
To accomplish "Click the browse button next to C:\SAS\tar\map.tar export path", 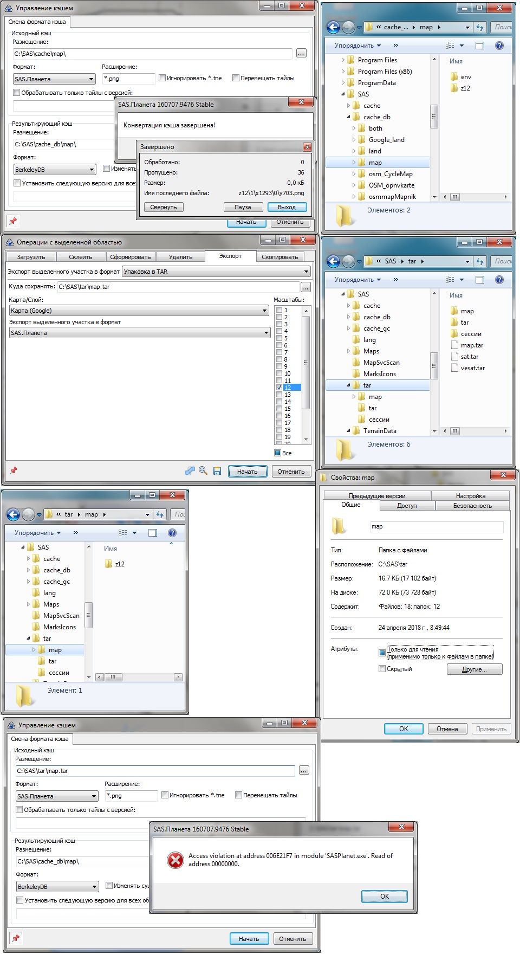I will tap(305, 287).
